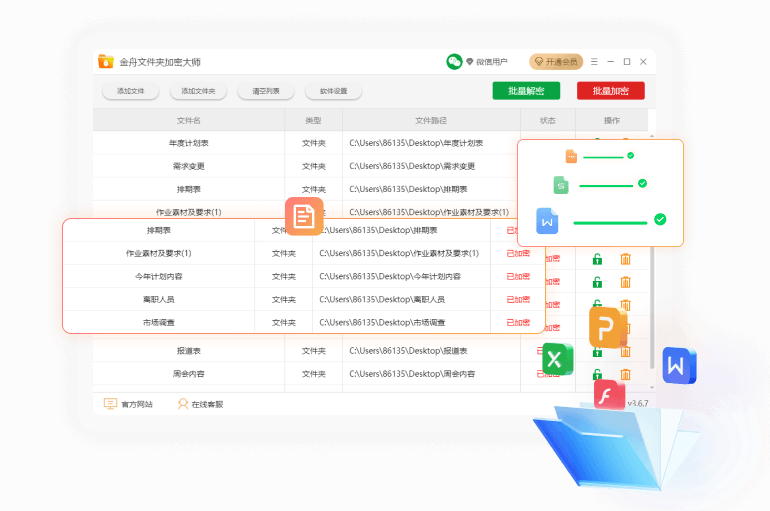Click the file list vertical scrollbar
This screenshot has height=511, width=770.
653,300
